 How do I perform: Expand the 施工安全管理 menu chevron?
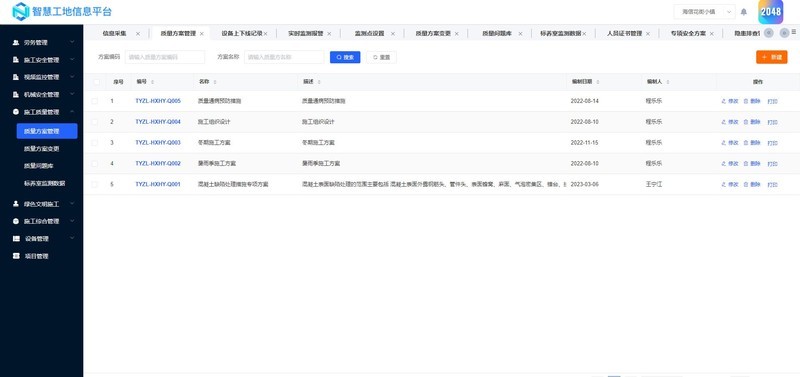[72, 60]
